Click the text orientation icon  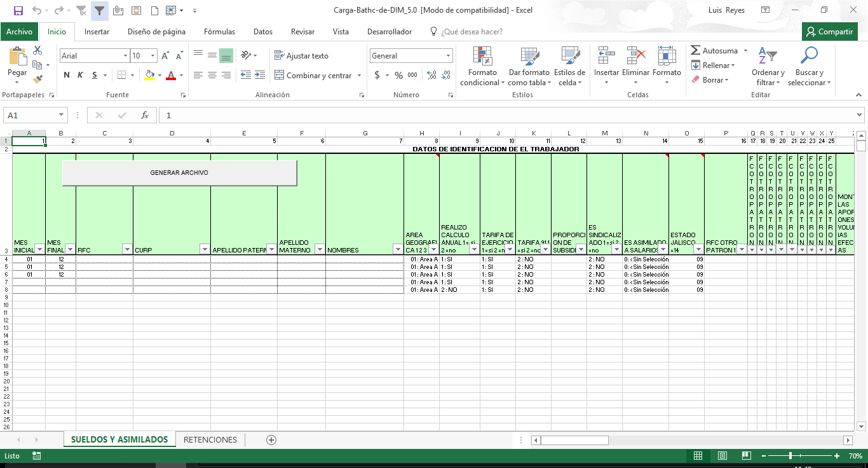coord(245,55)
